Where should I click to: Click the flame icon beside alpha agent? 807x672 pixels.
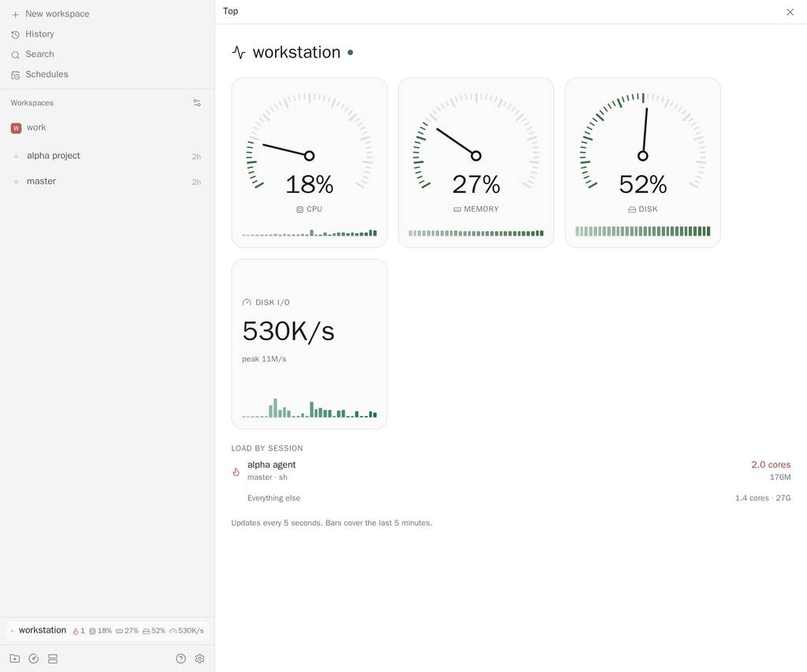(x=236, y=472)
